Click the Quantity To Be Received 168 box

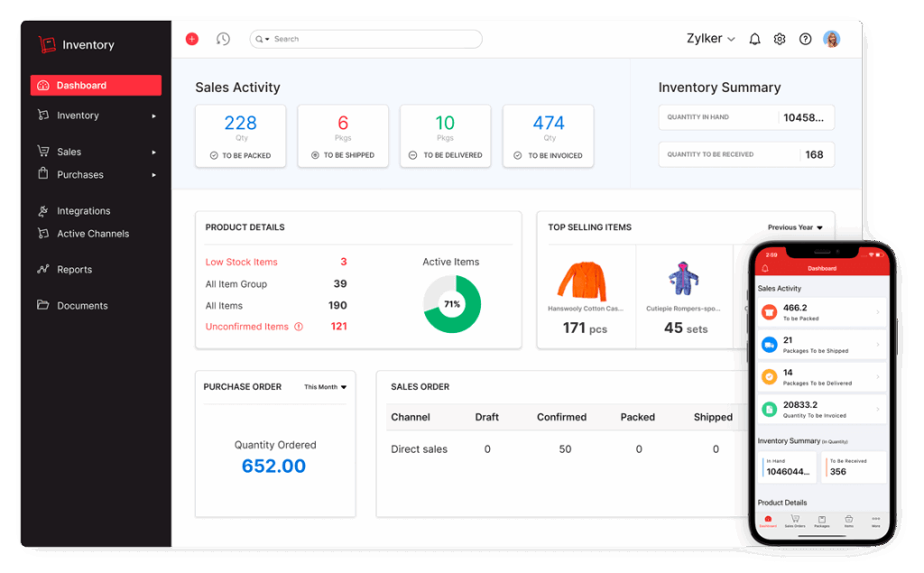point(746,154)
